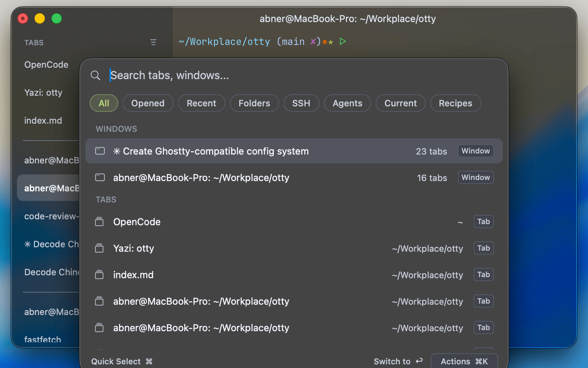
Task: Select the SSH filter chip
Action: pos(301,103)
